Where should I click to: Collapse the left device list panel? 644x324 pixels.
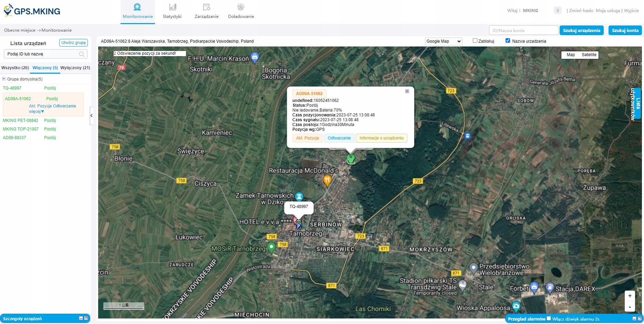91,116
